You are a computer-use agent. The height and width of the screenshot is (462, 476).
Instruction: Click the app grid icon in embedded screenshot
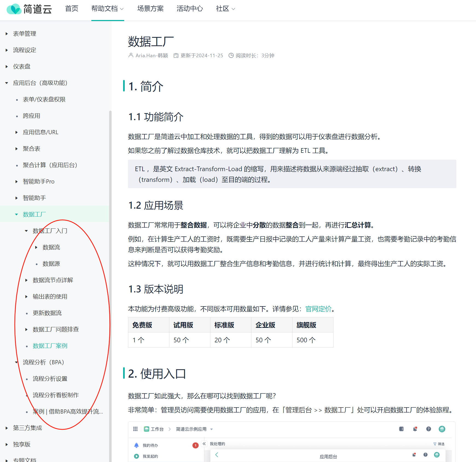point(135,429)
